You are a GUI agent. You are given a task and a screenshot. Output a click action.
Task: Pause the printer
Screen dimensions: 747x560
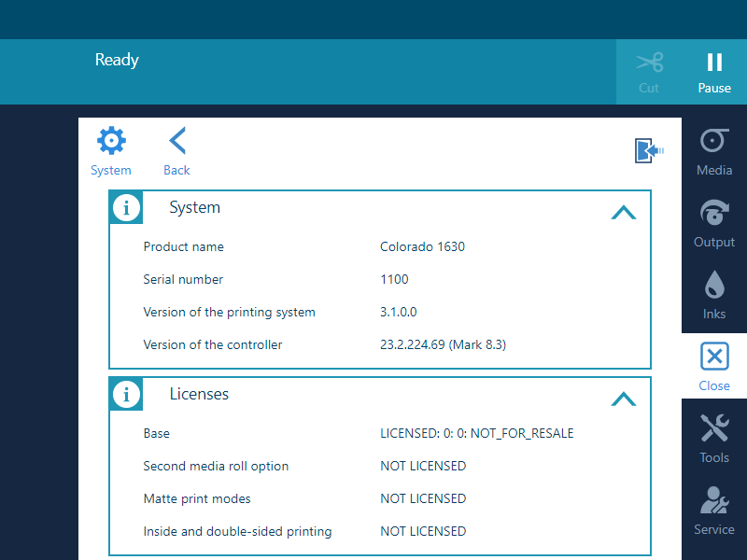(714, 73)
